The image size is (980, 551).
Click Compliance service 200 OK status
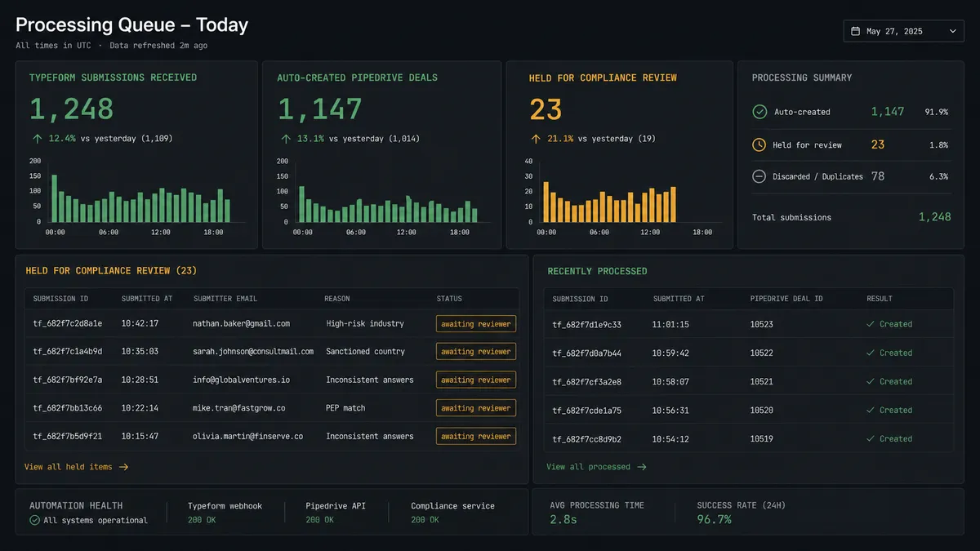click(426, 520)
